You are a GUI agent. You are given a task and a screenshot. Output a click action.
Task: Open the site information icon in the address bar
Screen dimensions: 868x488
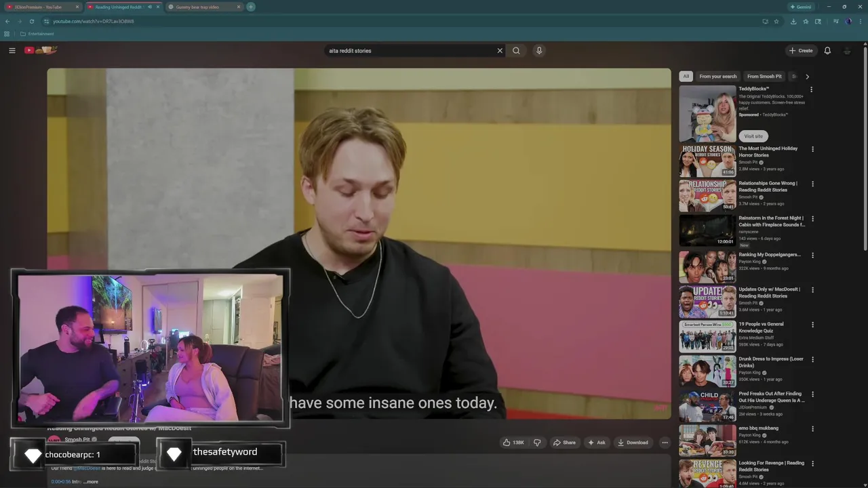(x=46, y=21)
